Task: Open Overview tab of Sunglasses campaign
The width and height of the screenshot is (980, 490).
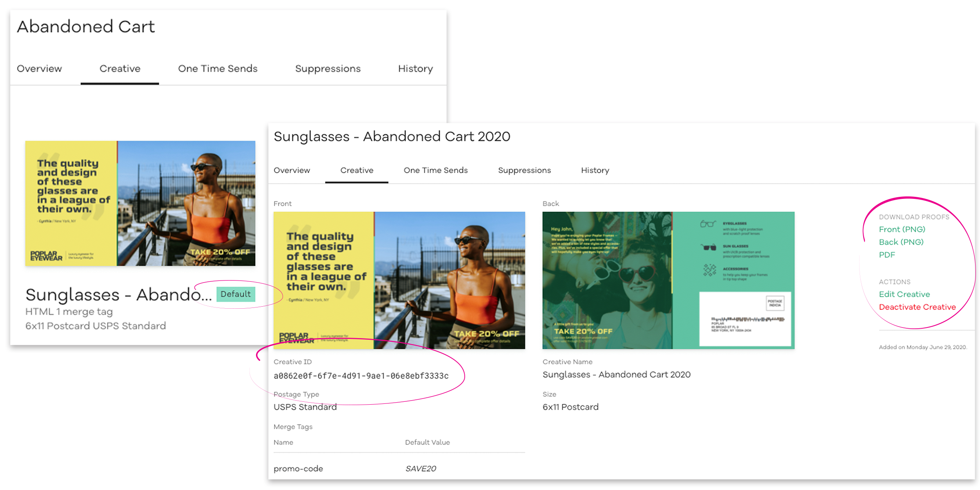Action: point(292,170)
